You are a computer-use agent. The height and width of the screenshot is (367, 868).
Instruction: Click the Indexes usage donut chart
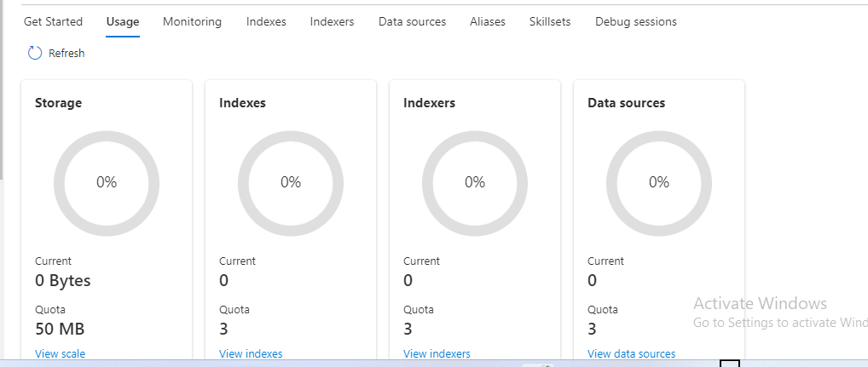[291, 184]
